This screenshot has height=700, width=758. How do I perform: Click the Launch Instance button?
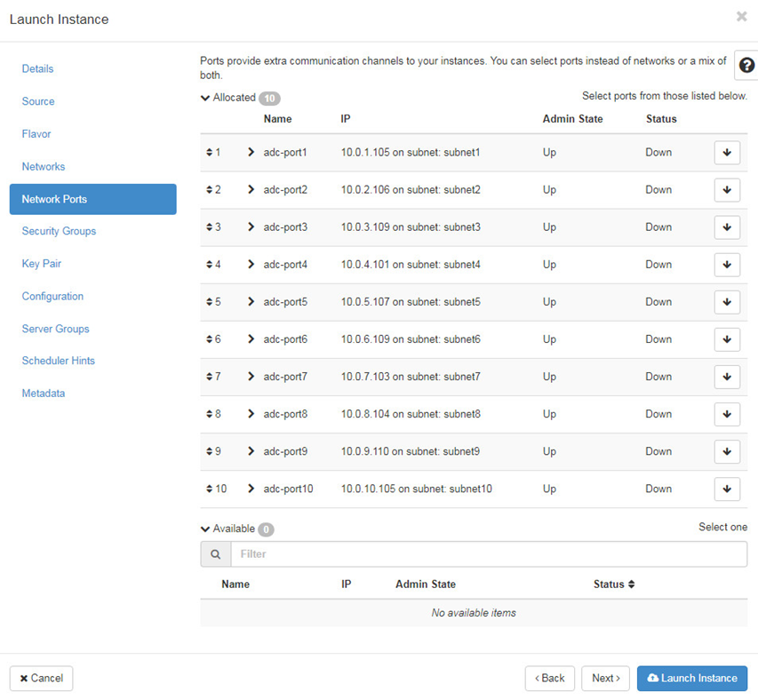tap(692, 679)
